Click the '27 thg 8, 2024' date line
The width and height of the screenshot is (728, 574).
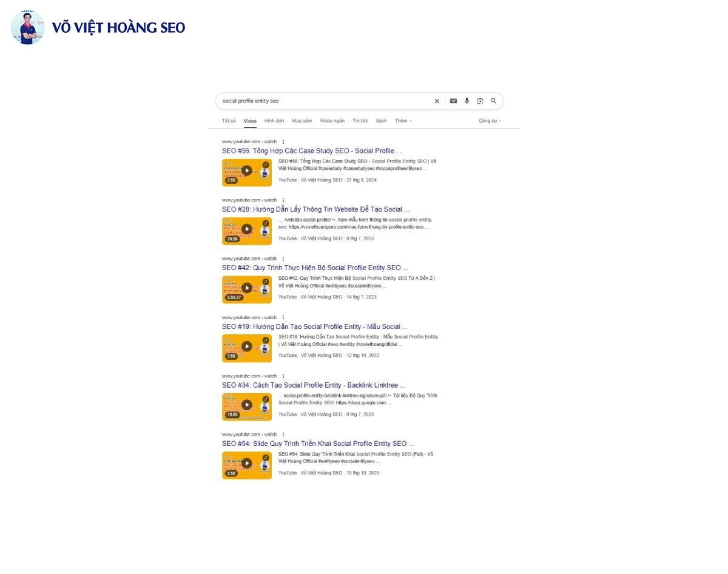tap(361, 180)
